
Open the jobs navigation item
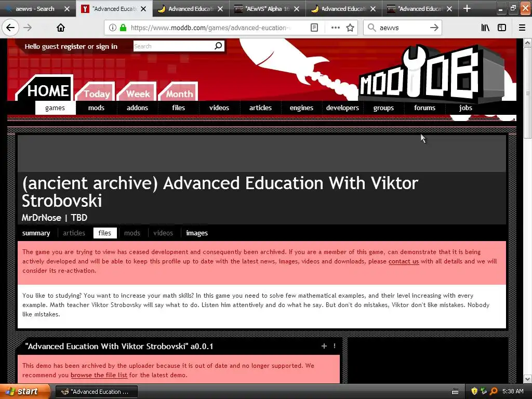click(465, 108)
